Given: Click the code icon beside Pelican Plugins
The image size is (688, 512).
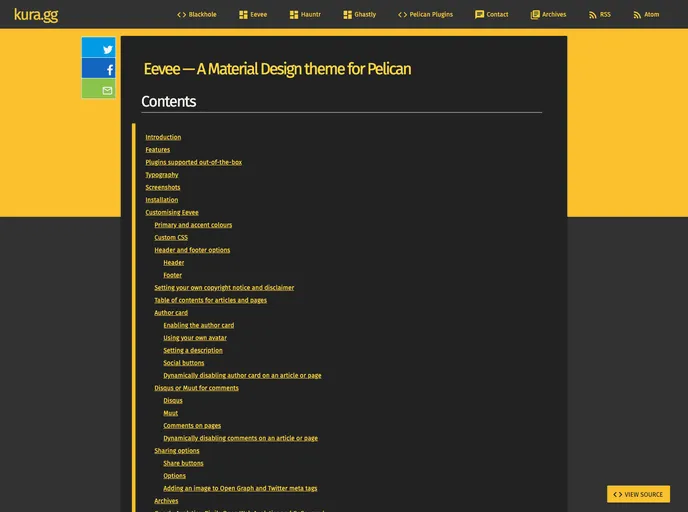Looking at the screenshot, I should (402, 14).
